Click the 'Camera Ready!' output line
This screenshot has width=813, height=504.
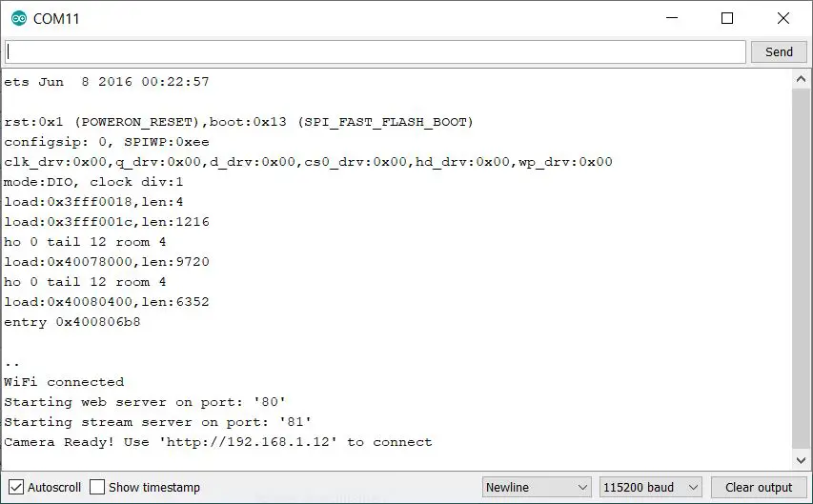pyautogui.click(x=217, y=442)
